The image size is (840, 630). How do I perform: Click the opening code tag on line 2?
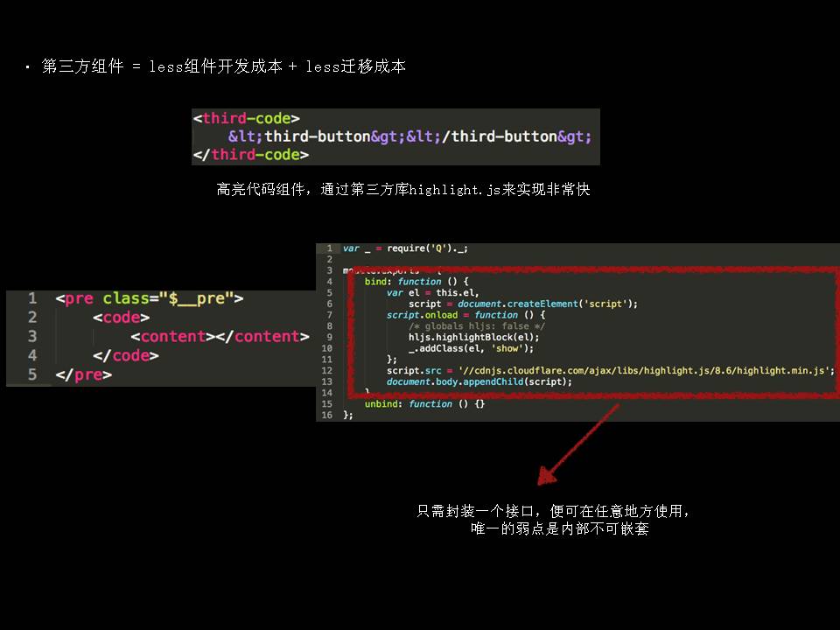point(121,318)
